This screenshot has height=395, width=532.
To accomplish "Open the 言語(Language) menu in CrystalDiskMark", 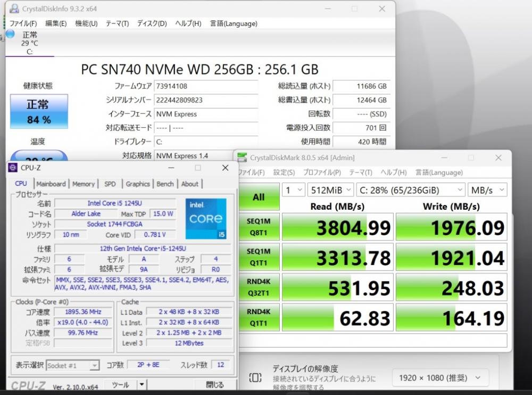I will (439, 172).
